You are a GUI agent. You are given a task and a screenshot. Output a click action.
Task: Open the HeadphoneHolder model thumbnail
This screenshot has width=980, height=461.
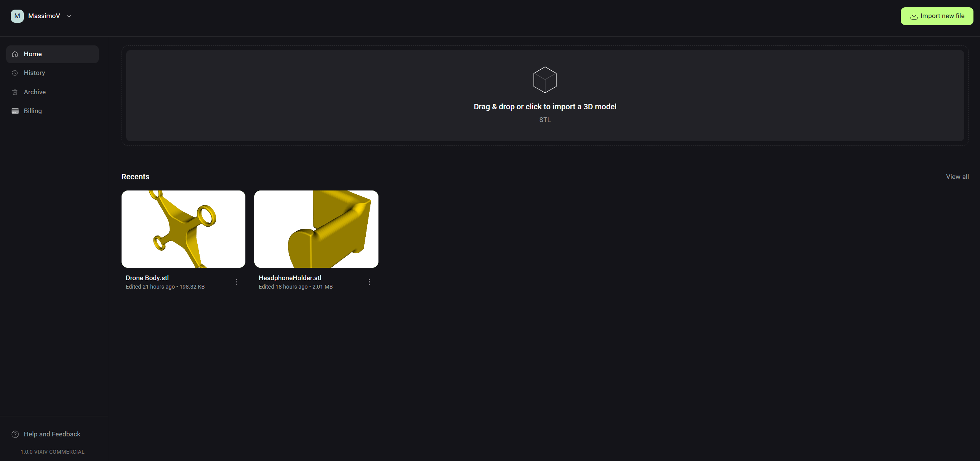[316, 229]
